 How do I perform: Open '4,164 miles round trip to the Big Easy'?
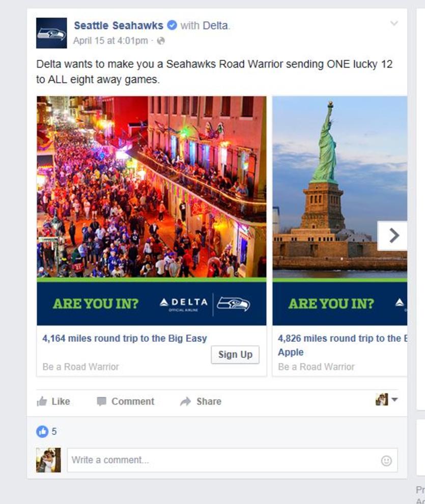(x=125, y=338)
